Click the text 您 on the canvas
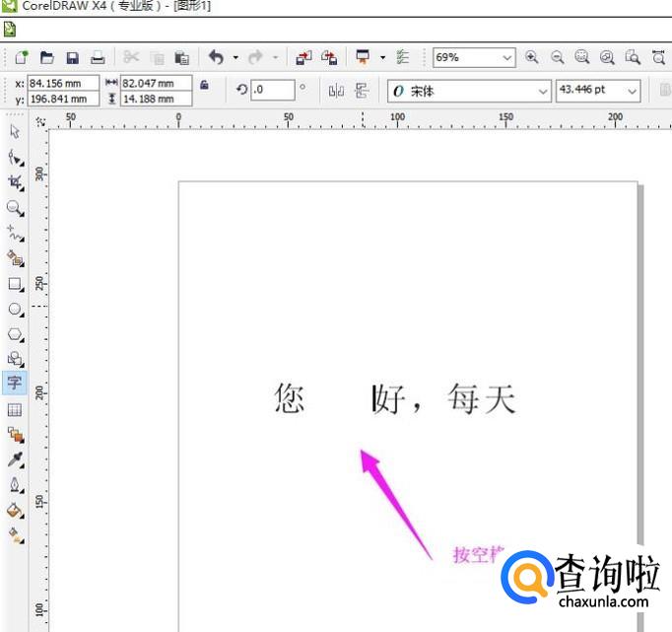672x632 pixels. pos(290,399)
